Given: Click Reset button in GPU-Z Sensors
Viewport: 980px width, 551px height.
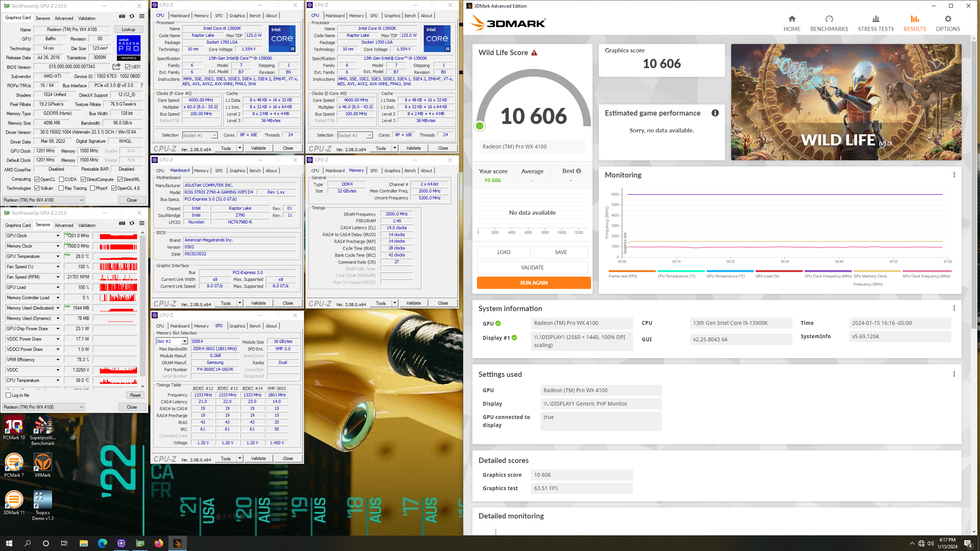Looking at the screenshot, I should point(135,395).
